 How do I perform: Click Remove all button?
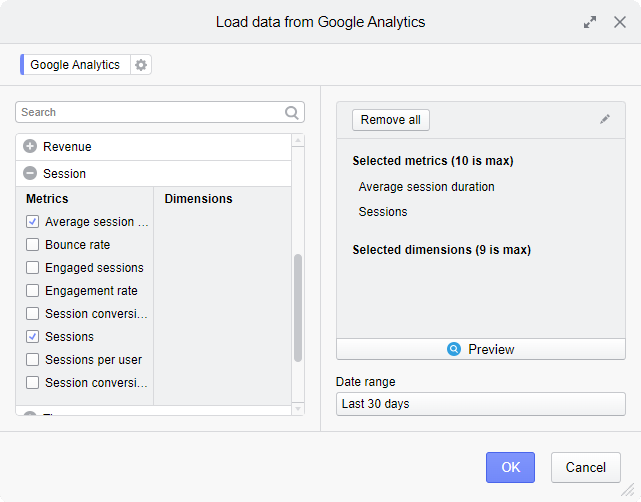coord(391,120)
